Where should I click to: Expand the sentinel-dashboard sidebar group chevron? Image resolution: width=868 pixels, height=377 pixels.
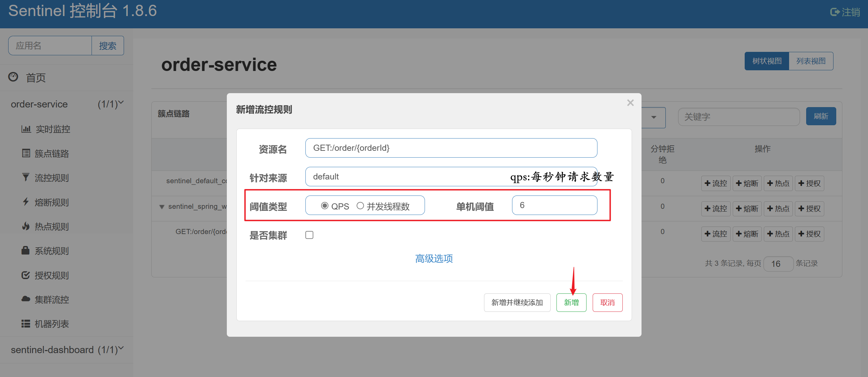[121, 348]
